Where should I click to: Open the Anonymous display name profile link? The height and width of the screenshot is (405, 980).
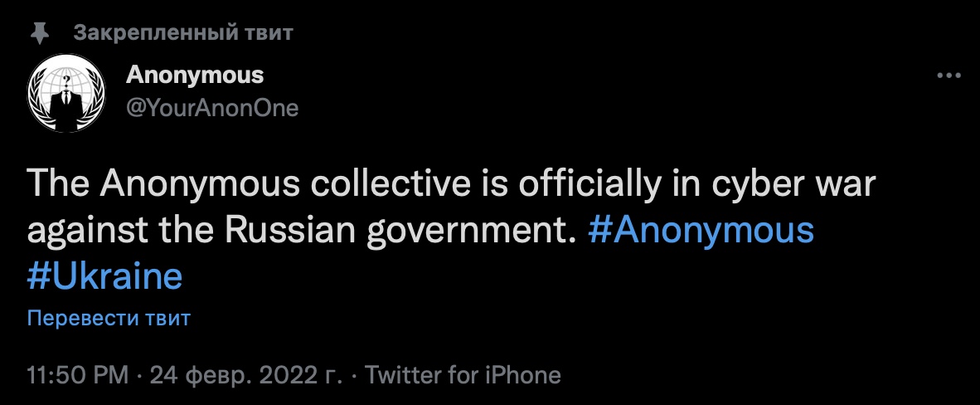[195, 75]
